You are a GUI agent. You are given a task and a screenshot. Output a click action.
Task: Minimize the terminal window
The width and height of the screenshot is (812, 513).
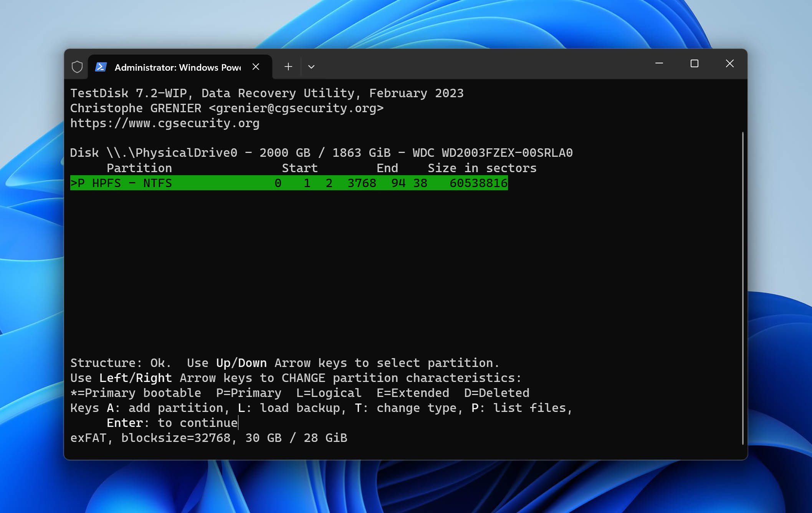coord(659,63)
